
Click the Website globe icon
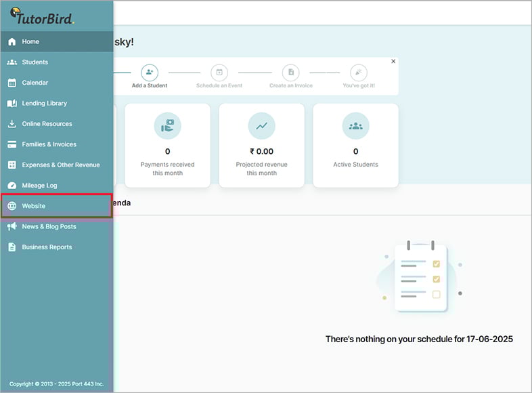coord(12,206)
